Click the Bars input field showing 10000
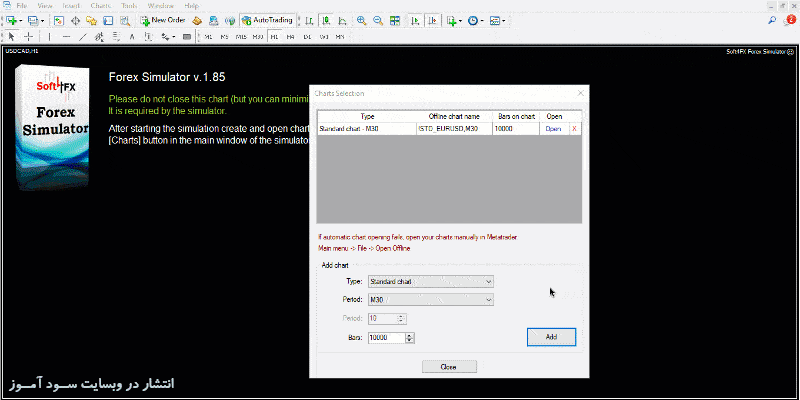800x400 pixels. coord(387,338)
